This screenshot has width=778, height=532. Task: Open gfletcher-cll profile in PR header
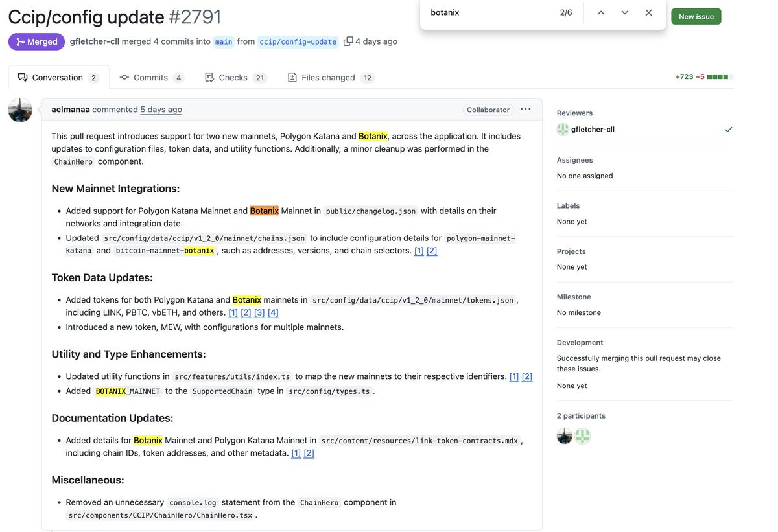95,41
